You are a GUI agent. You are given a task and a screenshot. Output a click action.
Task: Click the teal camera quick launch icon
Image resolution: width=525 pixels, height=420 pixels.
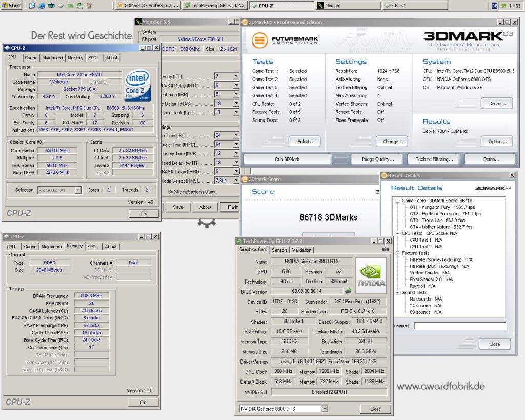coord(51,5)
